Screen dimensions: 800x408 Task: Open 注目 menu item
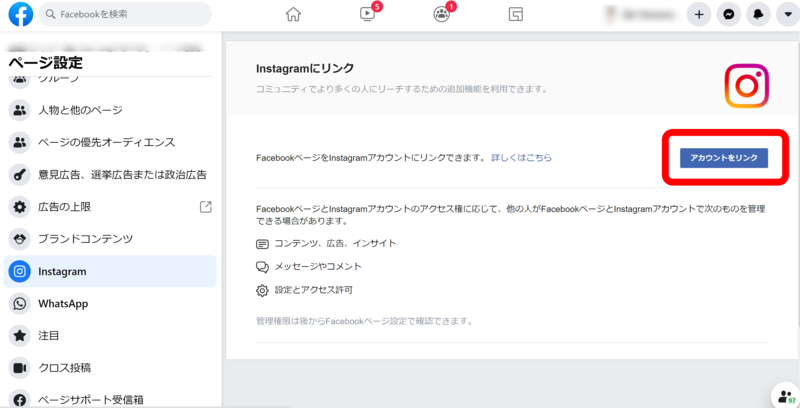pyautogui.click(x=110, y=336)
